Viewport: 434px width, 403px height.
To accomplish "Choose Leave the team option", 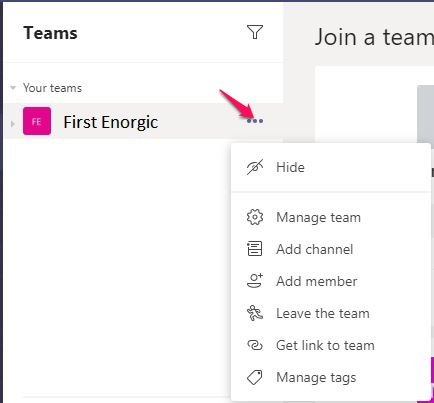I will point(331,313).
